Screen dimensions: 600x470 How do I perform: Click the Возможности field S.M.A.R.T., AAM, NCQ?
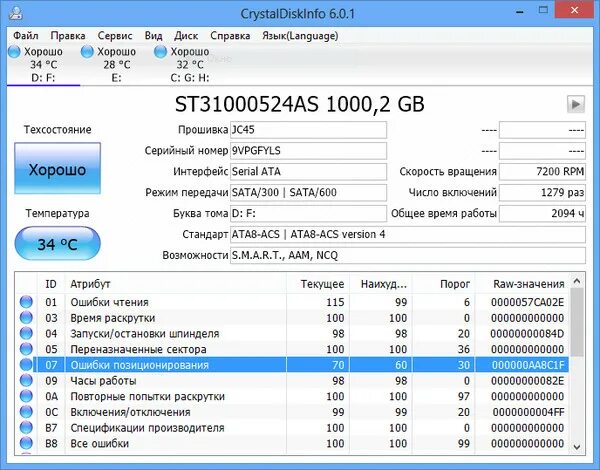(x=408, y=255)
